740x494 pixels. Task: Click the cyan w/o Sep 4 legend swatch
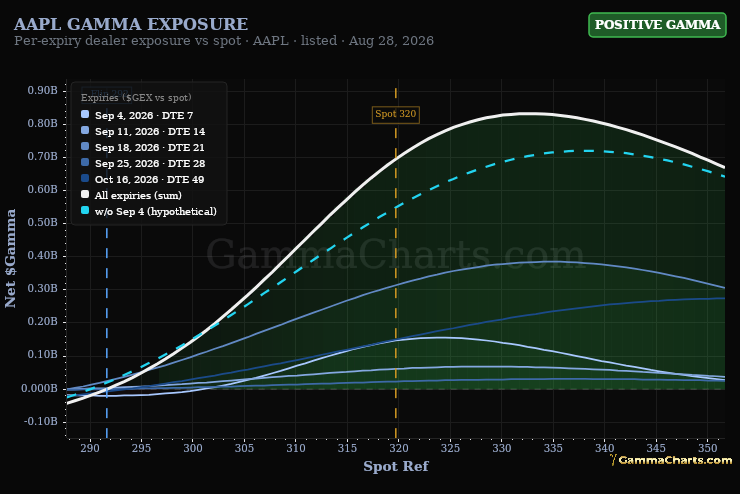point(85,210)
